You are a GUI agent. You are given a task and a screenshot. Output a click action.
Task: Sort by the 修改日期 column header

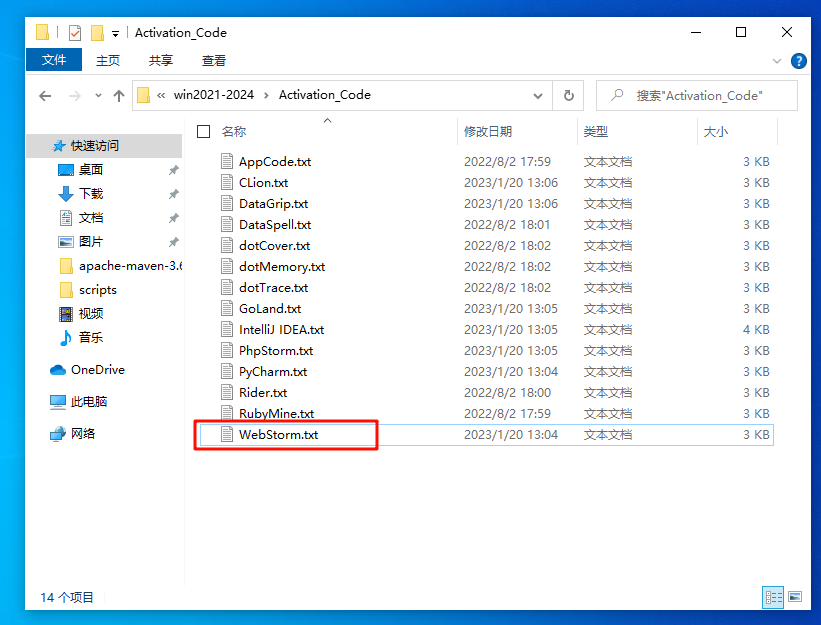(488, 131)
